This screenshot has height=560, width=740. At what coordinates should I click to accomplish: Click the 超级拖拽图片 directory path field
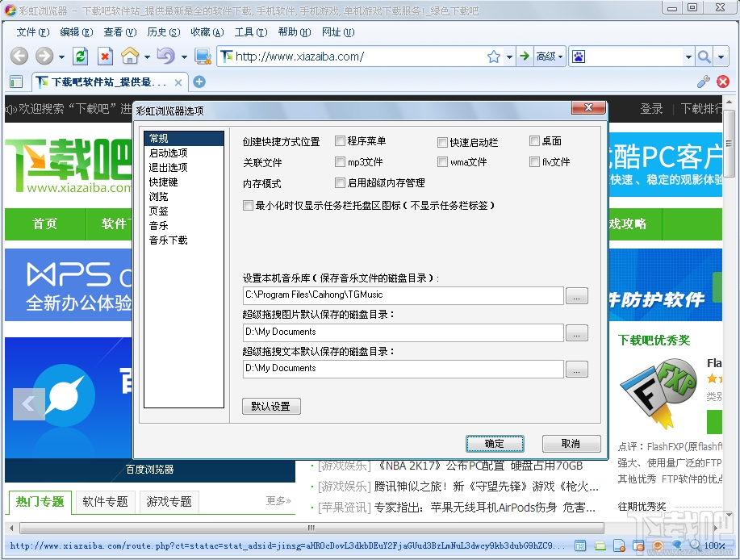(x=403, y=332)
